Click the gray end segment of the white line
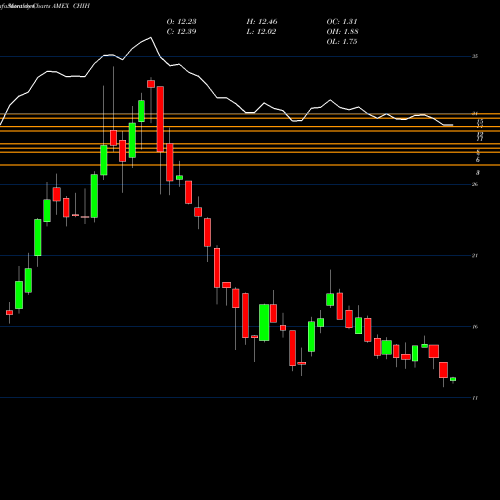The width and height of the screenshot is (500, 500). pos(448,125)
